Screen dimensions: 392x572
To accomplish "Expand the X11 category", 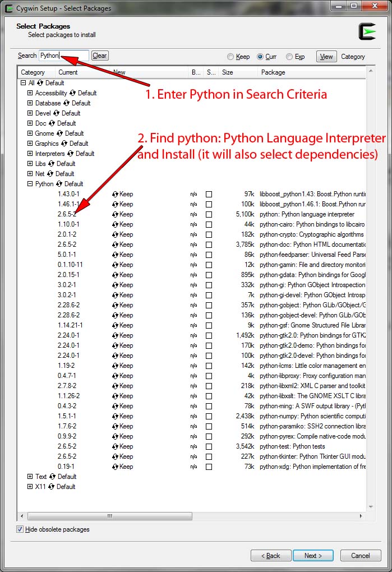I will (x=30, y=487).
